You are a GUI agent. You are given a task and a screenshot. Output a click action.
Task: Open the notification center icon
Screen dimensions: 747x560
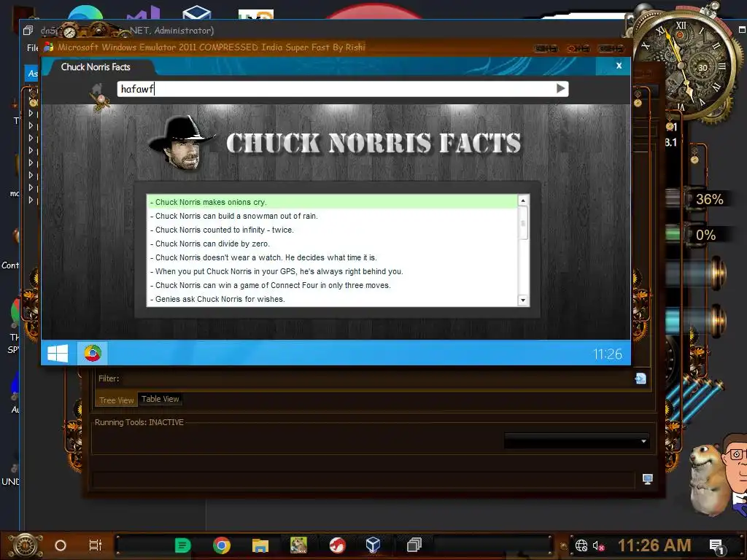coord(716,545)
